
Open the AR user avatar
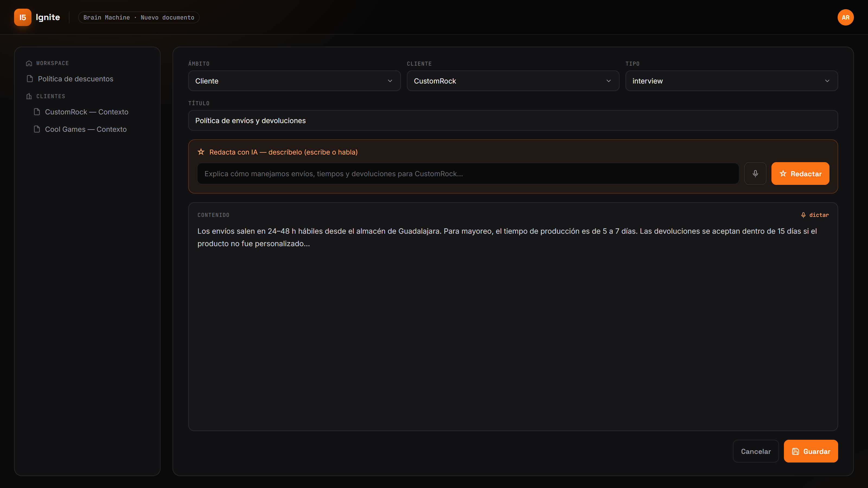(x=845, y=17)
